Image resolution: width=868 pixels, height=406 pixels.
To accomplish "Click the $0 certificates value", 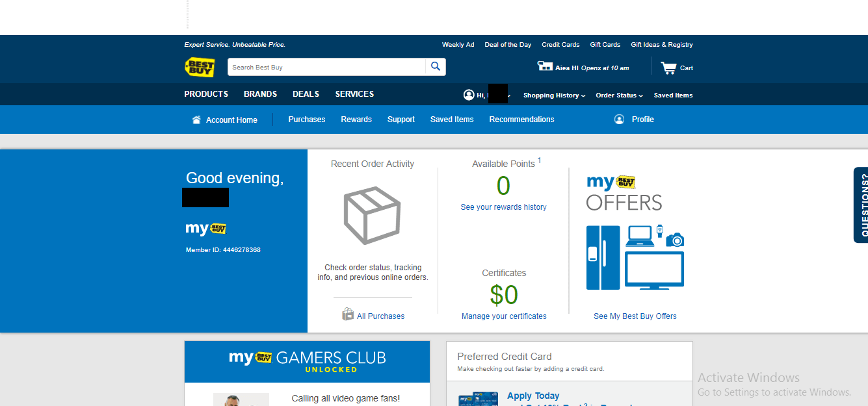I will (504, 296).
